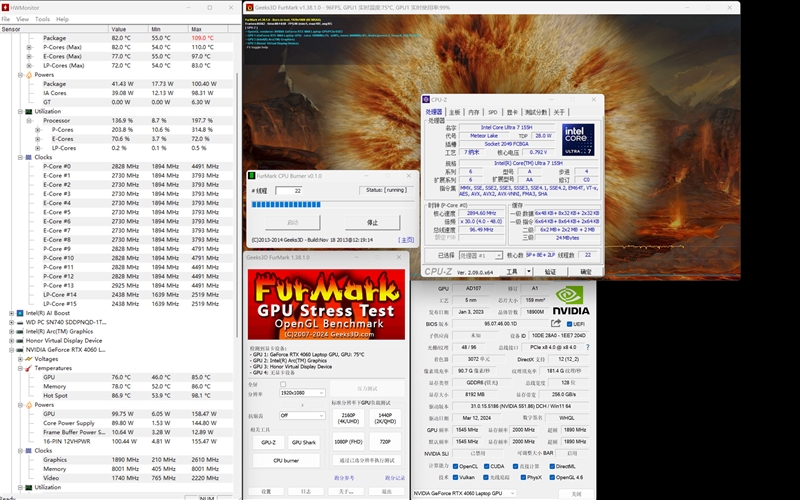This screenshot has width=800, height=500.
Task: Click the flame icon of Powers above Core Power Supply
Action: pyautogui.click(x=29, y=405)
